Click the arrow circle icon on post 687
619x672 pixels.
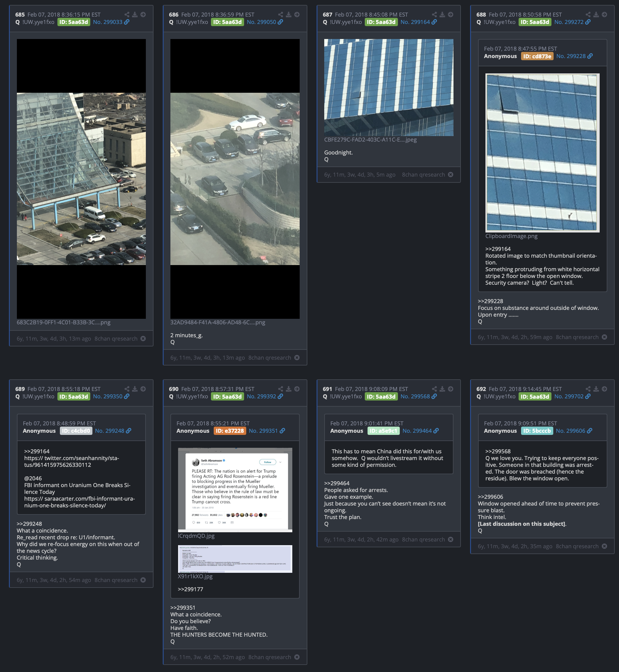pos(450,14)
